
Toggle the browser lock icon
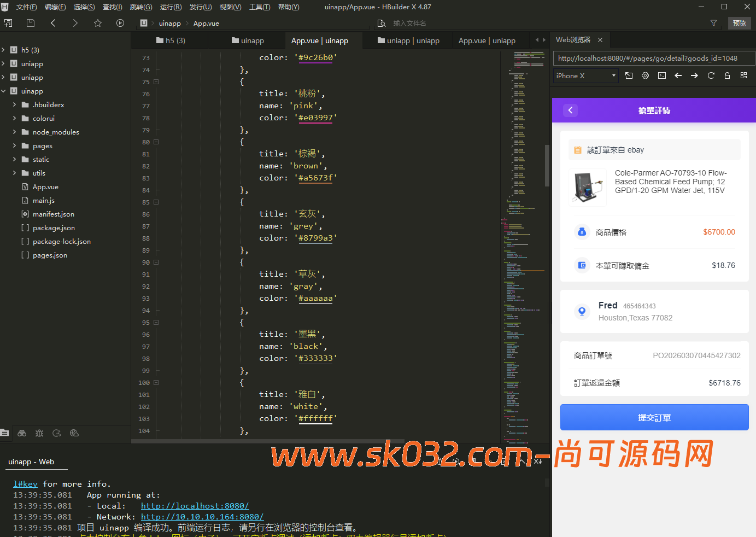(x=727, y=75)
